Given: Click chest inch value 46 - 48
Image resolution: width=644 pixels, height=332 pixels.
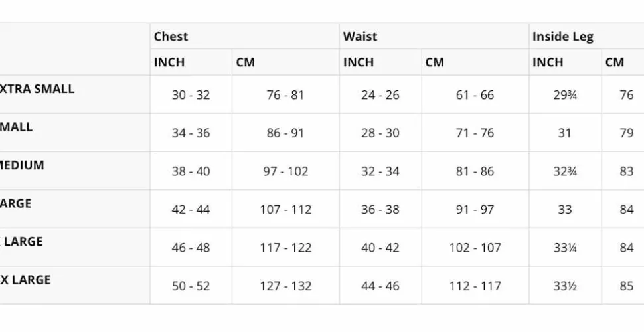Looking at the screenshot, I should (x=191, y=248).
